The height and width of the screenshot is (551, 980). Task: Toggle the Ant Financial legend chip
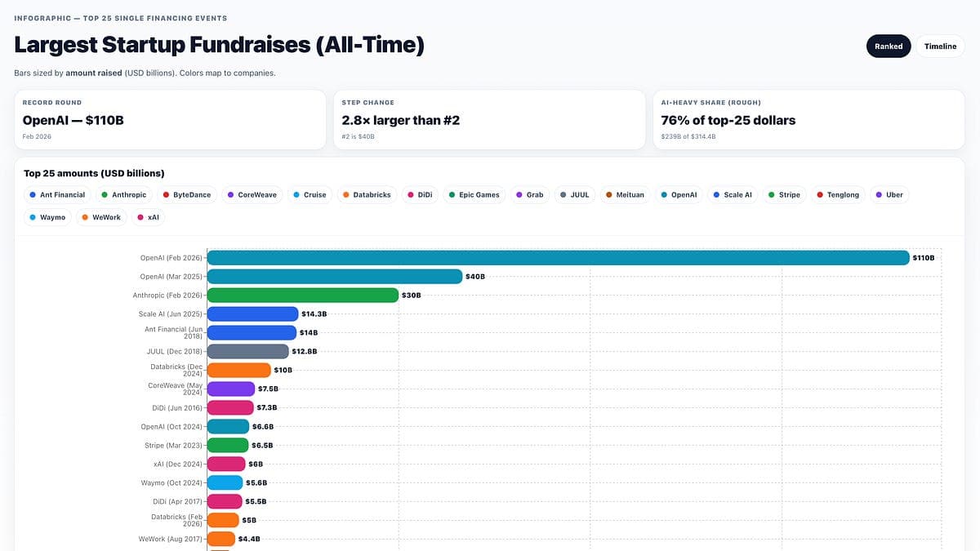coord(56,195)
